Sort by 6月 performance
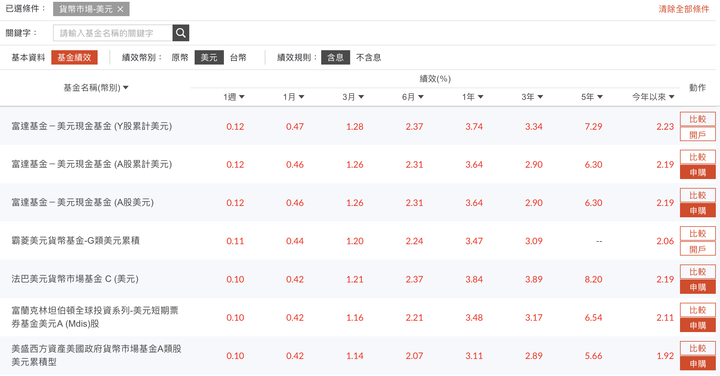720x376 pixels. (413, 97)
